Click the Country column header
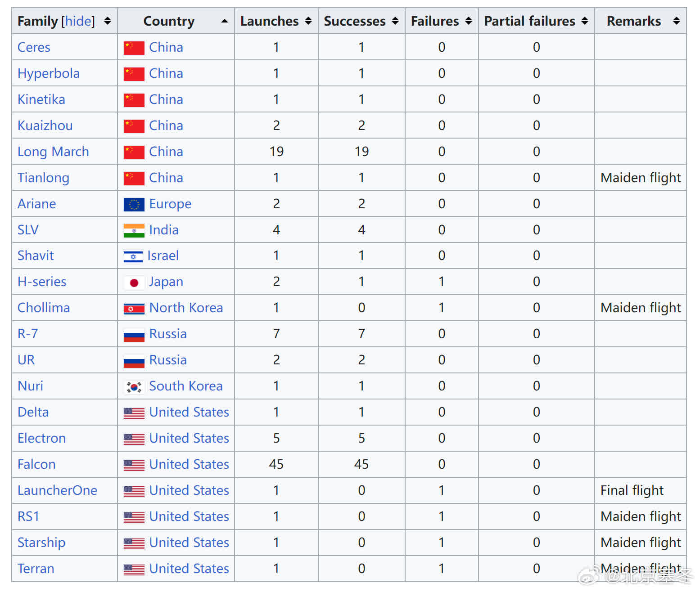This screenshot has width=700, height=592. pyautogui.click(x=169, y=21)
